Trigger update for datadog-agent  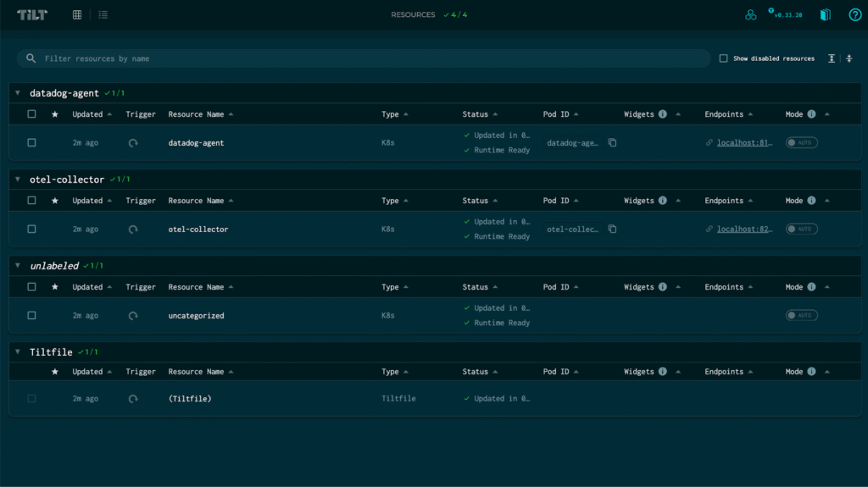coord(133,143)
